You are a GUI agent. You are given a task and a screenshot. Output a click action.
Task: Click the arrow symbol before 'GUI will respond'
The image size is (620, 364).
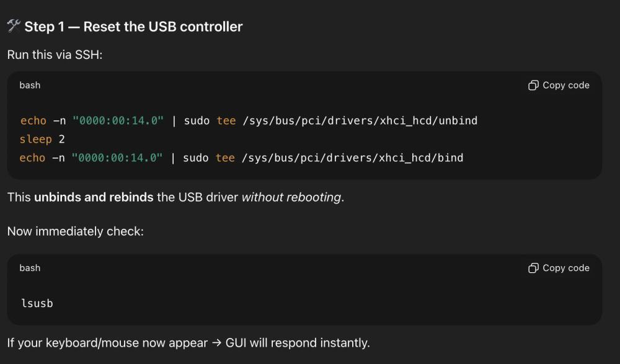(215, 343)
